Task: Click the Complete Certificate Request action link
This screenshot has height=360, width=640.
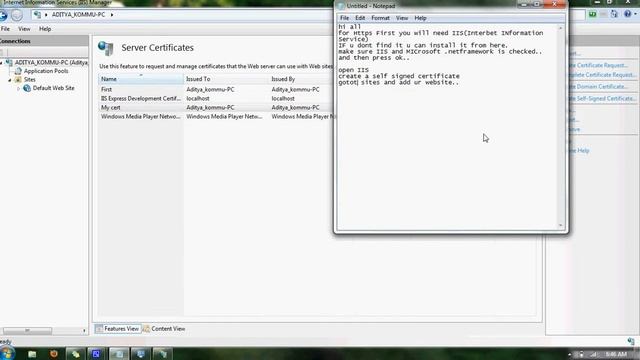Action: click(602, 75)
